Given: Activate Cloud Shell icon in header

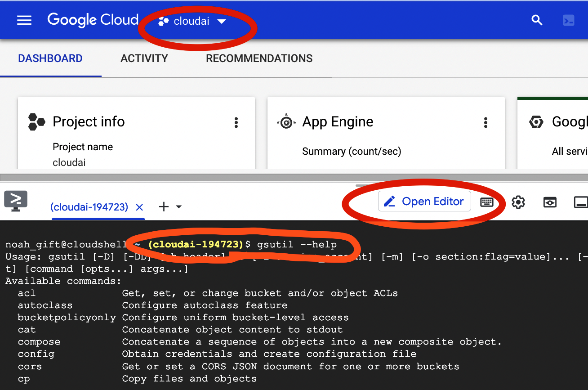Looking at the screenshot, I should (x=569, y=20).
